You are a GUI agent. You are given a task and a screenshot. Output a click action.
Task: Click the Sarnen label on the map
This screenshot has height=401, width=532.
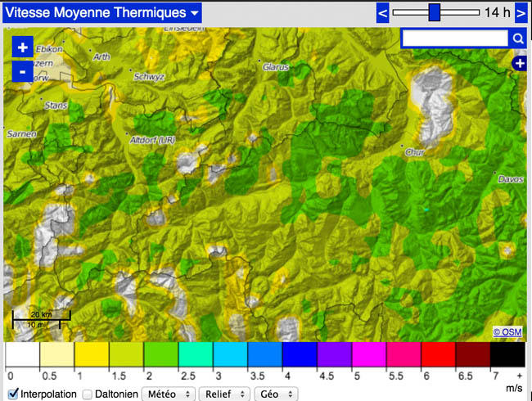[x=22, y=134]
